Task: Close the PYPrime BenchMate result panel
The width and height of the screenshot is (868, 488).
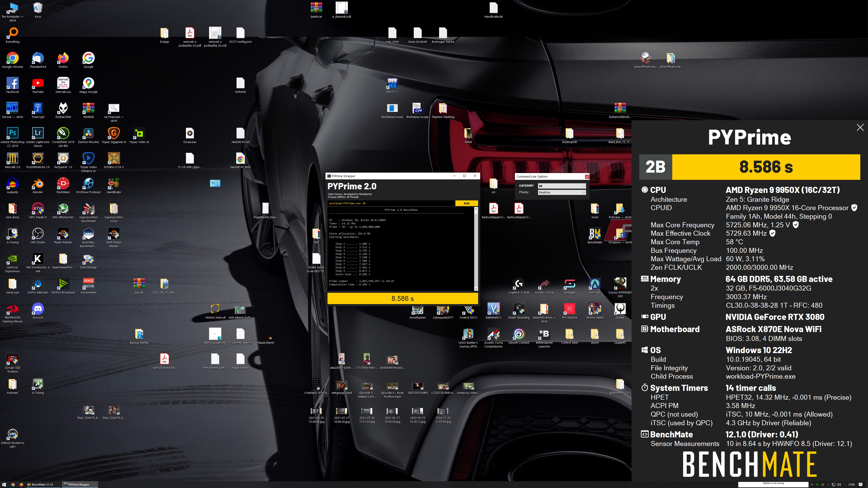Action: (860, 127)
